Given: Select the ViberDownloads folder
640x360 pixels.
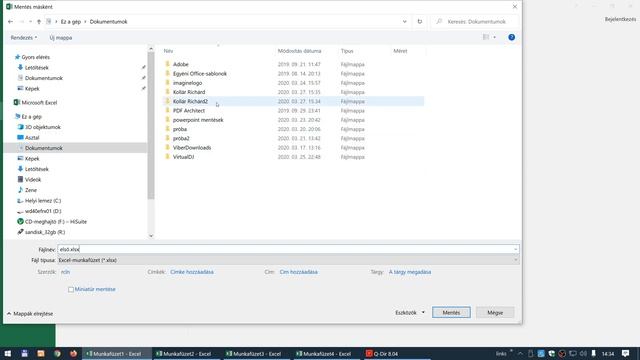Looking at the screenshot, I should pos(192,148).
